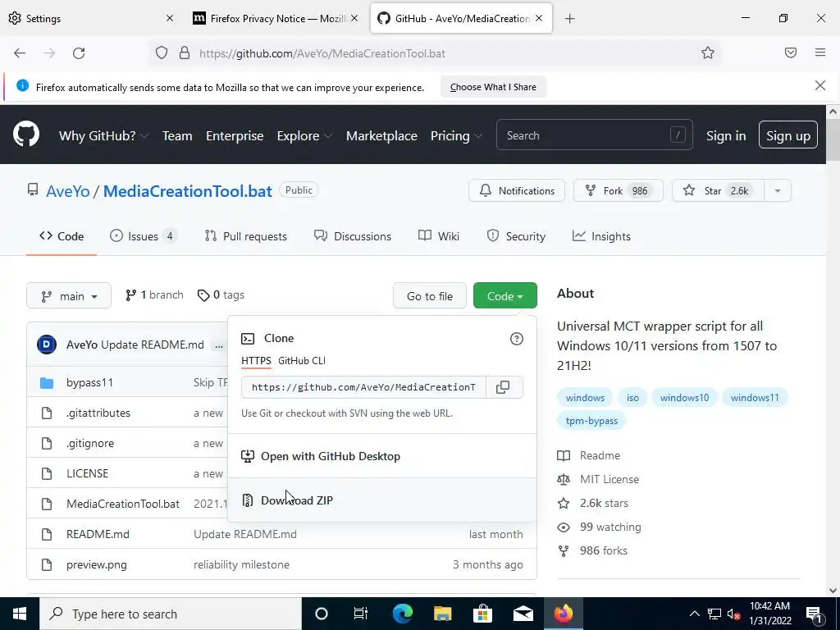Open Cortana circle icon on taskbar
This screenshot has height=630, width=840.
click(x=322, y=614)
